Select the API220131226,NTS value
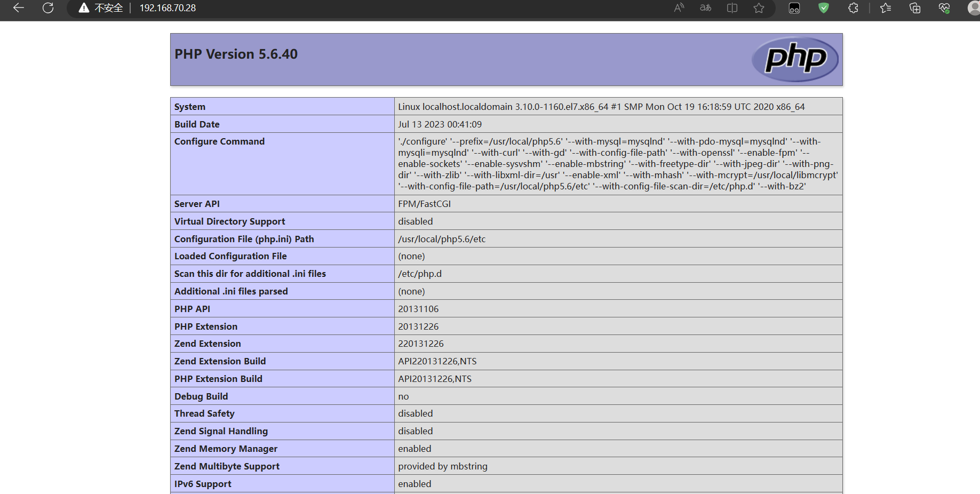The image size is (980, 494). [437, 361]
